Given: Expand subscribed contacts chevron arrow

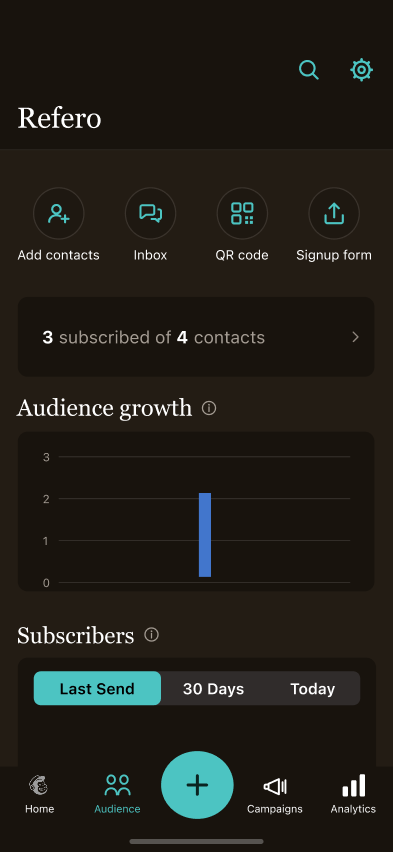Looking at the screenshot, I should tap(355, 337).
